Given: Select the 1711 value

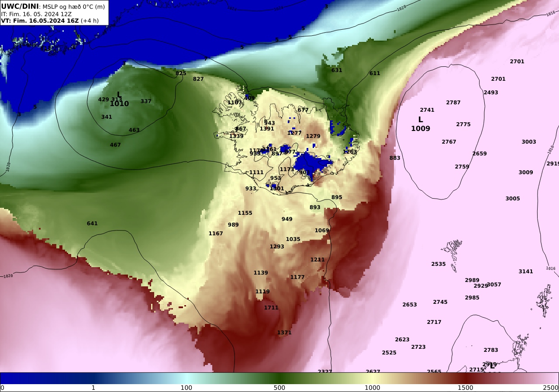Looking at the screenshot, I should click(271, 308).
